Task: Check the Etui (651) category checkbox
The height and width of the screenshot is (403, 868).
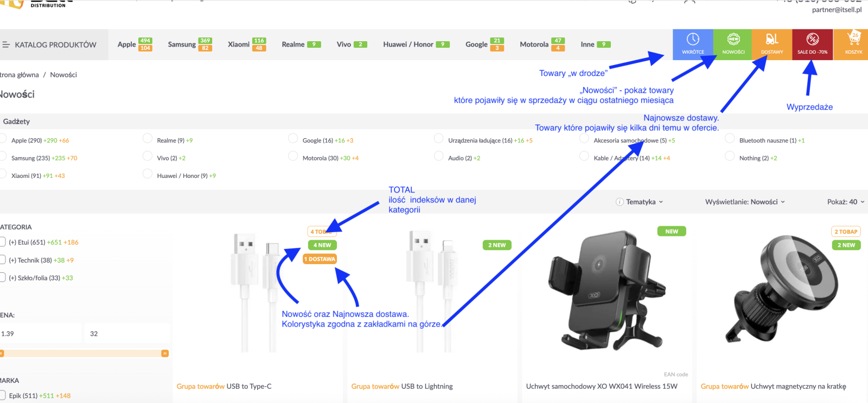Action: click(3, 242)
